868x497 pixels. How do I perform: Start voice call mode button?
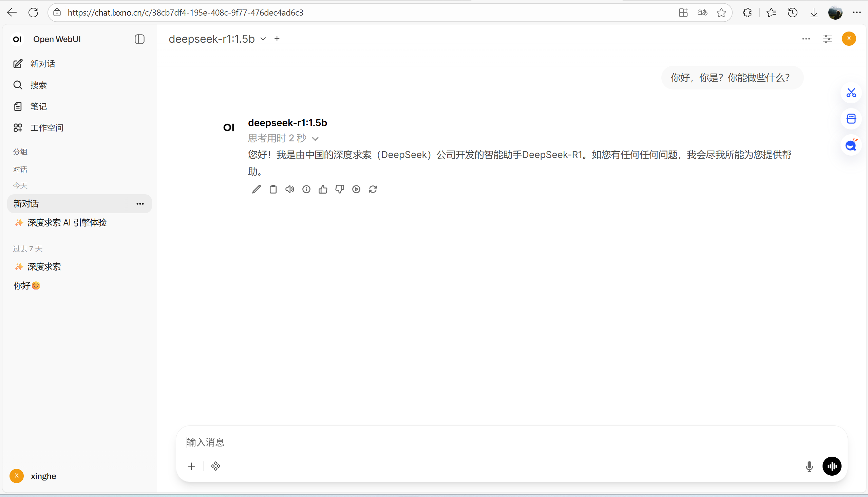[x=831, y=466]
